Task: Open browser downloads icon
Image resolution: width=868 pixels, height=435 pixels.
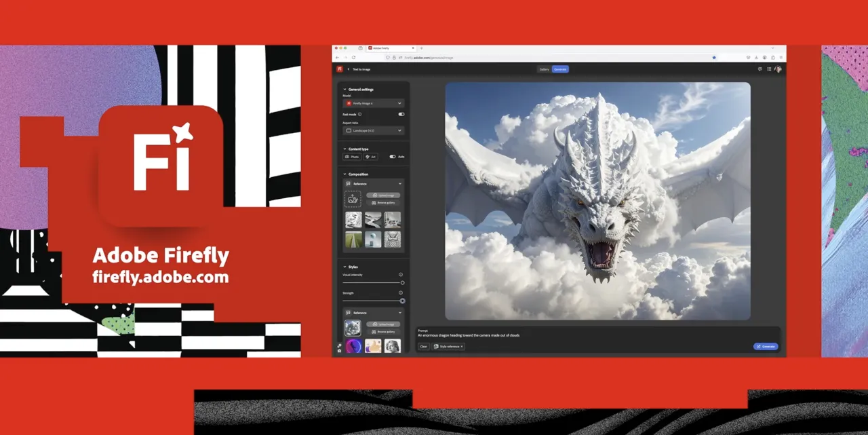Action: coord(756,58)
